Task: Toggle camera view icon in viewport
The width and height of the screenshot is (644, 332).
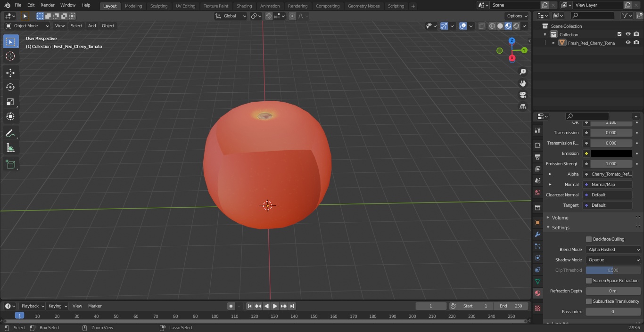Action: pyautogui.click(x=522, y=95)
